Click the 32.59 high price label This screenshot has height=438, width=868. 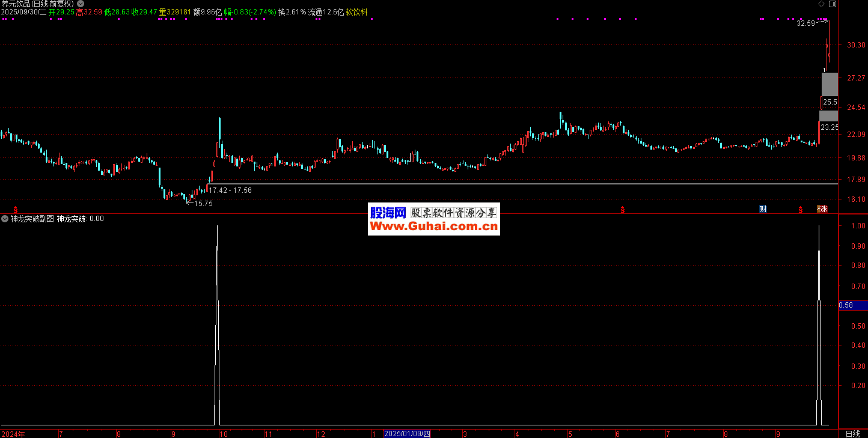click(x=805, y=23)
